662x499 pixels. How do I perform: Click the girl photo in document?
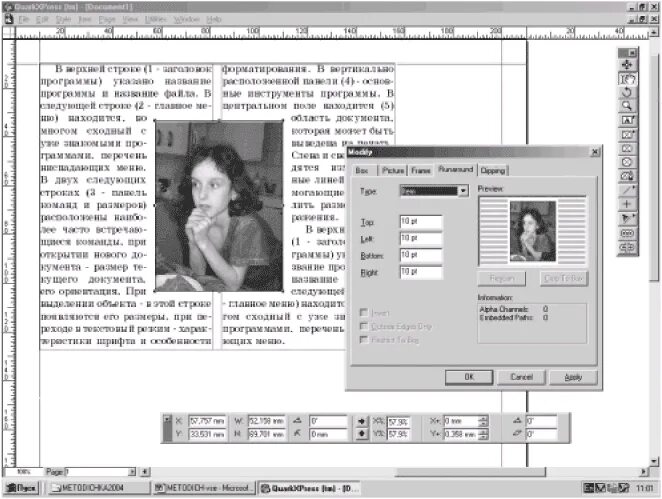coord(219,206)
